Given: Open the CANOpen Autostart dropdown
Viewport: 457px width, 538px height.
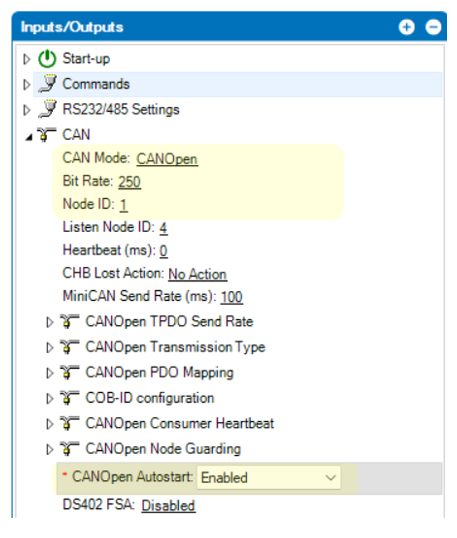Looking at the screenshot, I should click(269, 478).
